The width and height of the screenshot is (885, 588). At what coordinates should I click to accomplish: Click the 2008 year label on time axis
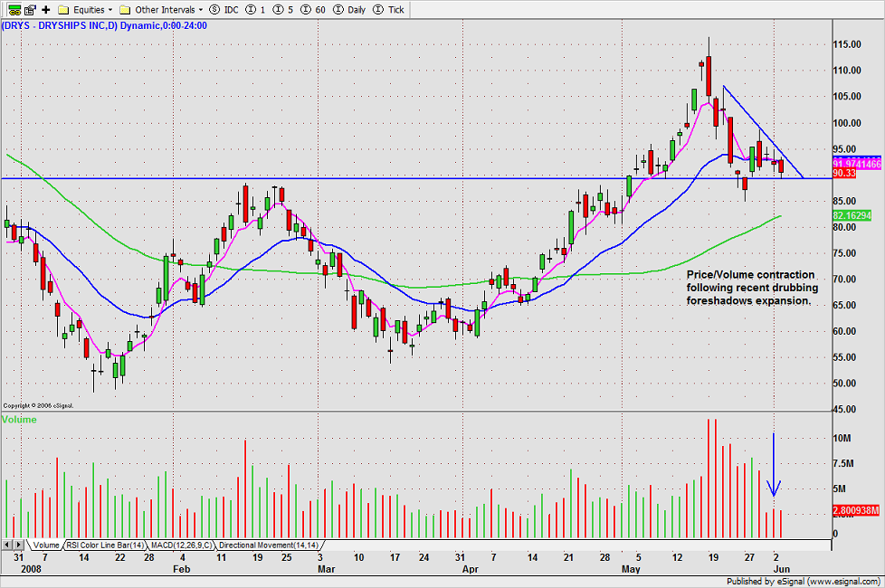point(31,569)
